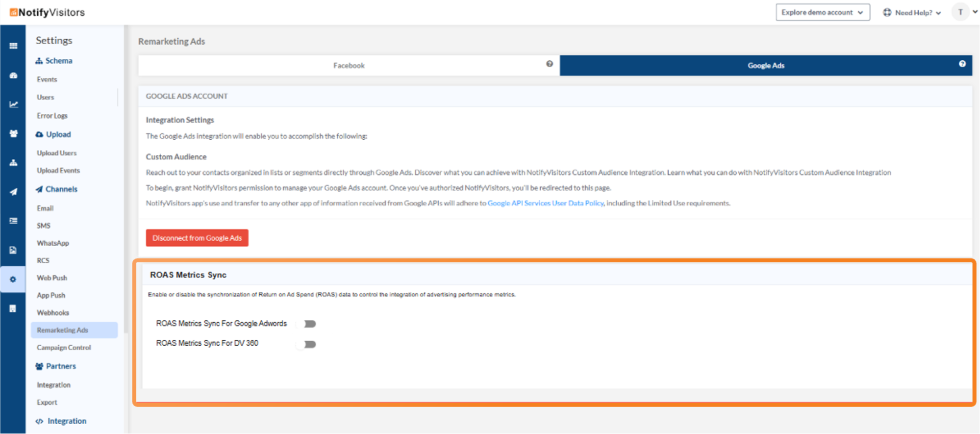Open Remarketing Ads in settings menu
980x434 pixels.
(x=75, y=330)
